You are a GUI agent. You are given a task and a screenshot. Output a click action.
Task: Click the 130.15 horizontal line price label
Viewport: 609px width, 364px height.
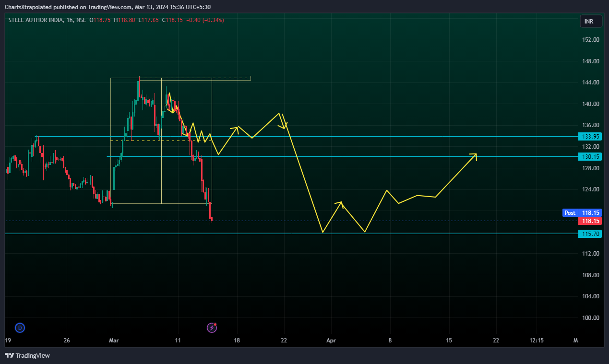point(590,157)
